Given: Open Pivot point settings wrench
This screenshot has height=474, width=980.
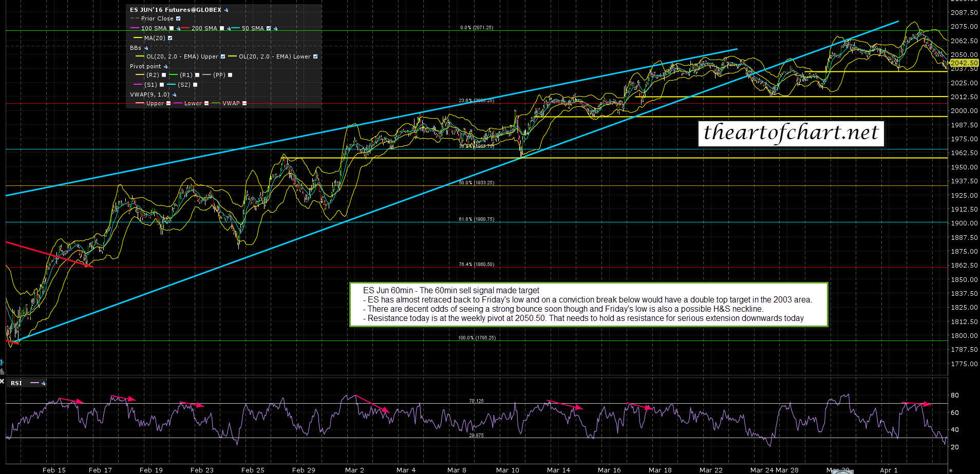Looking at the screenshot, I should (165, 66).
